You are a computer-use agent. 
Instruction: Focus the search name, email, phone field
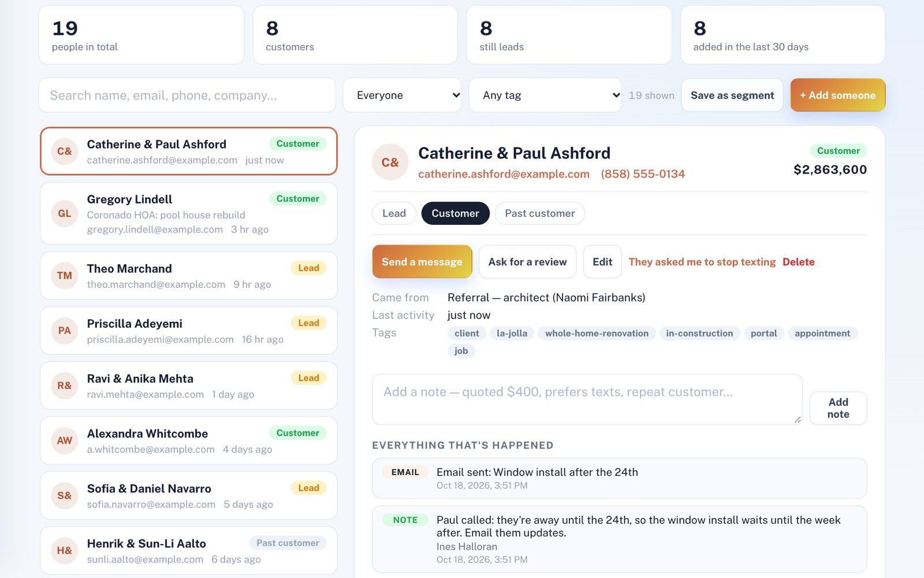tap(187, 95)
